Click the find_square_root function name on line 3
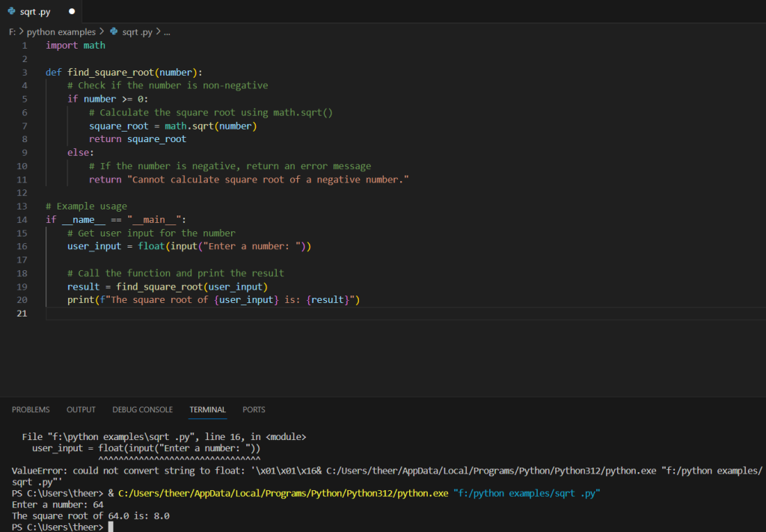The image size is (766, 532). click(x=110, y=73)
